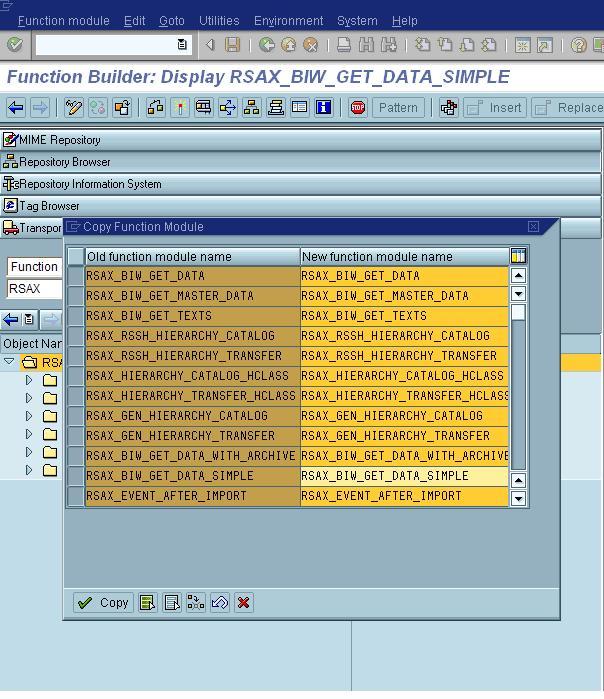
Task: Click the Where-used list icon
Action: [x=228, y=107]
